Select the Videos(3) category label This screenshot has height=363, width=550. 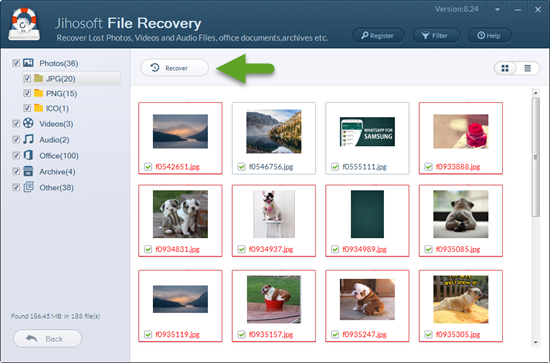(x=56, y=124)
